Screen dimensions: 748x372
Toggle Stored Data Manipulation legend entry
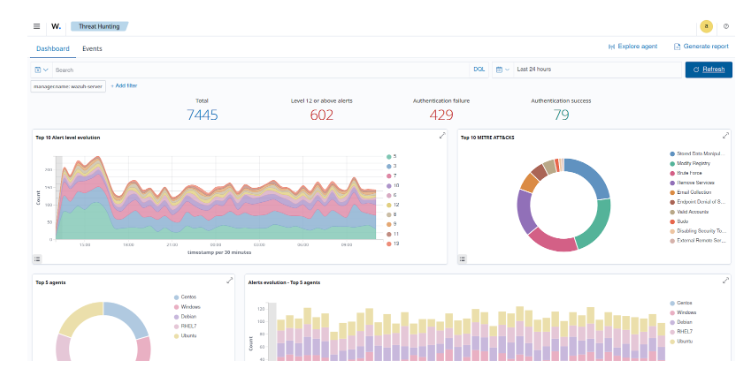pos(697,154)
